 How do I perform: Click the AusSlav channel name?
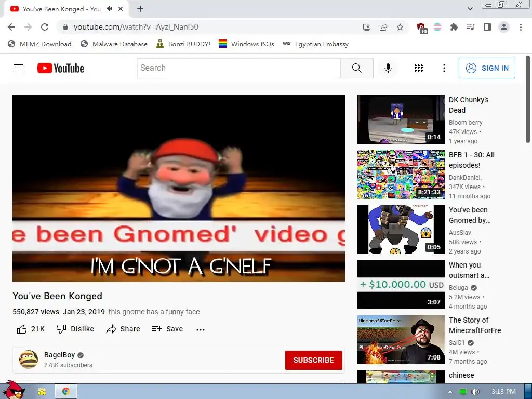tap(460, 232)
